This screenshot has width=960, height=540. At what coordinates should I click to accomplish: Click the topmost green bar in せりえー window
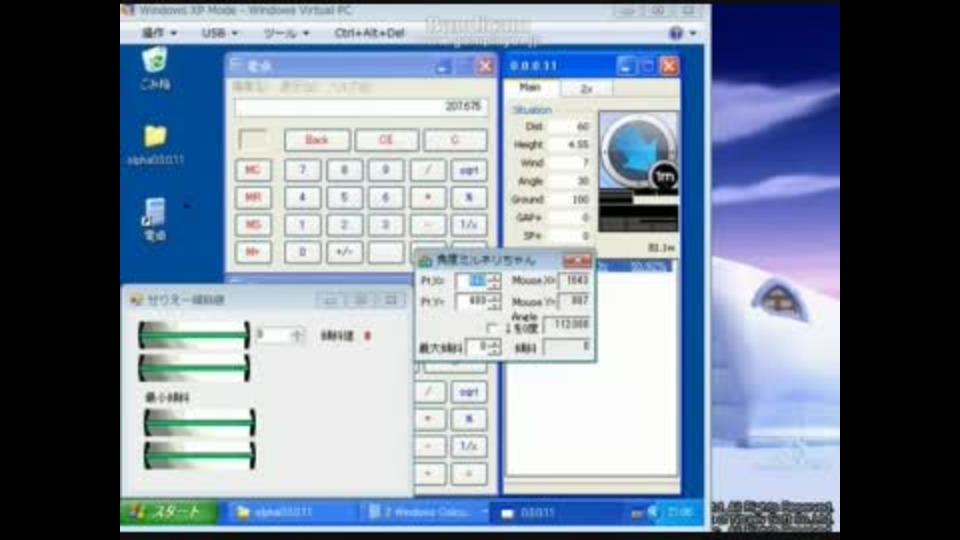194,335
